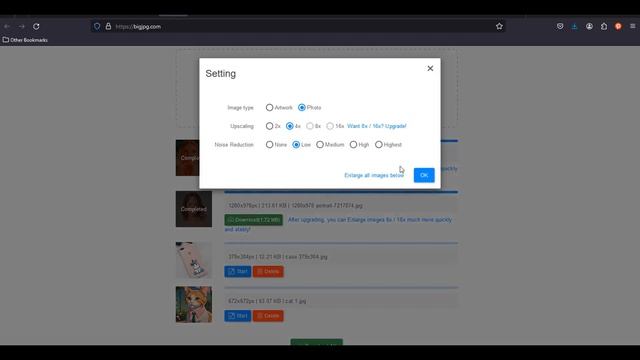Viewport: 640px width, 360px height.
Task: Open the Firefox account icon
Action: coord(589,26)
